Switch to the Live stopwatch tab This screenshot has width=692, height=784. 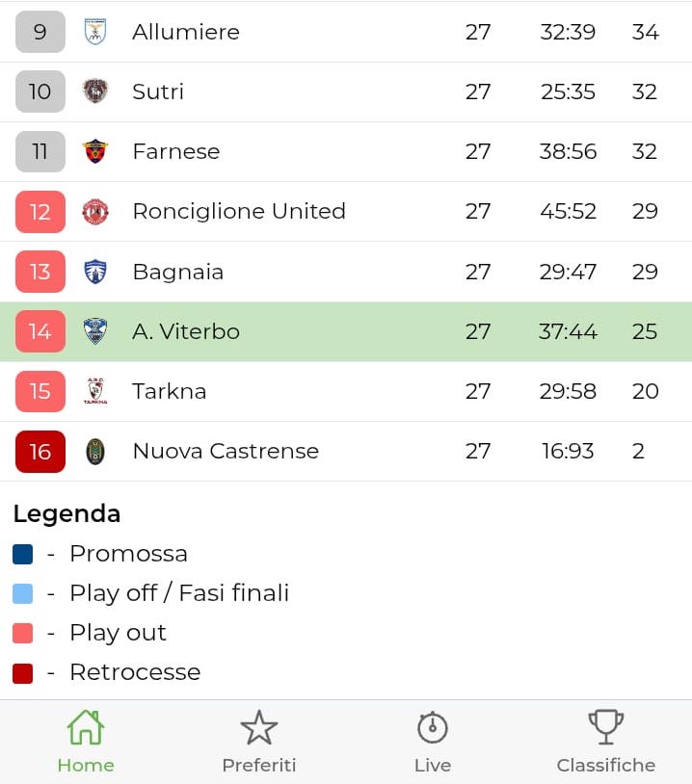pos(433,742)
